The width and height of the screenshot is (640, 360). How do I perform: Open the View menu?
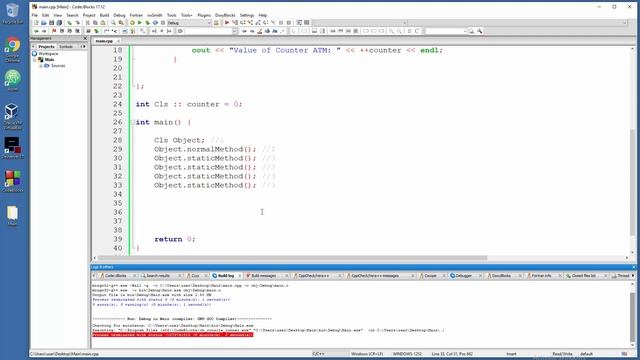pyautogui.click(x=58, y=15)
